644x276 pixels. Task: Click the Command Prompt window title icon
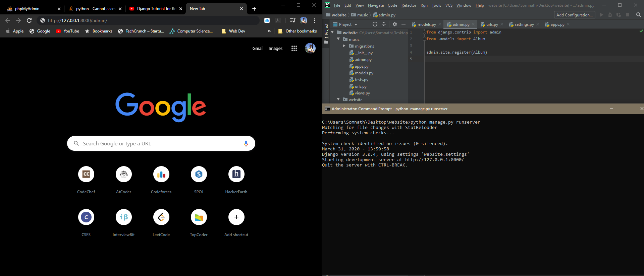pyautogui.click(x=327, y=109)
